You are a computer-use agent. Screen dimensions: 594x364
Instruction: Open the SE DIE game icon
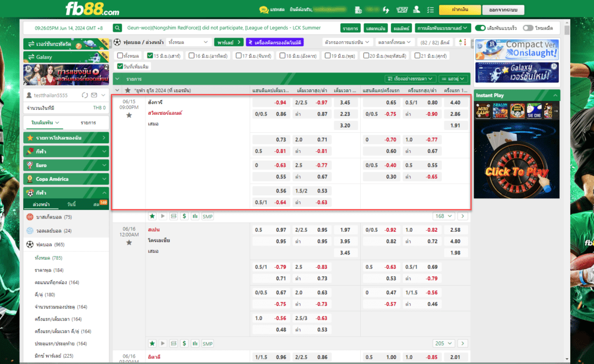click(x=534, y=111)
